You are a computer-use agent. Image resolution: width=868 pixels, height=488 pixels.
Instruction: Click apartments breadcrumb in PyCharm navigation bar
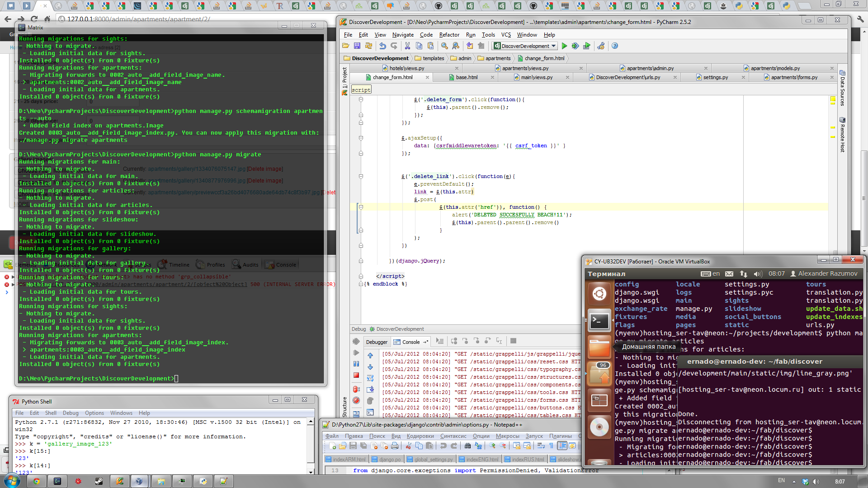tap(494, 58)
